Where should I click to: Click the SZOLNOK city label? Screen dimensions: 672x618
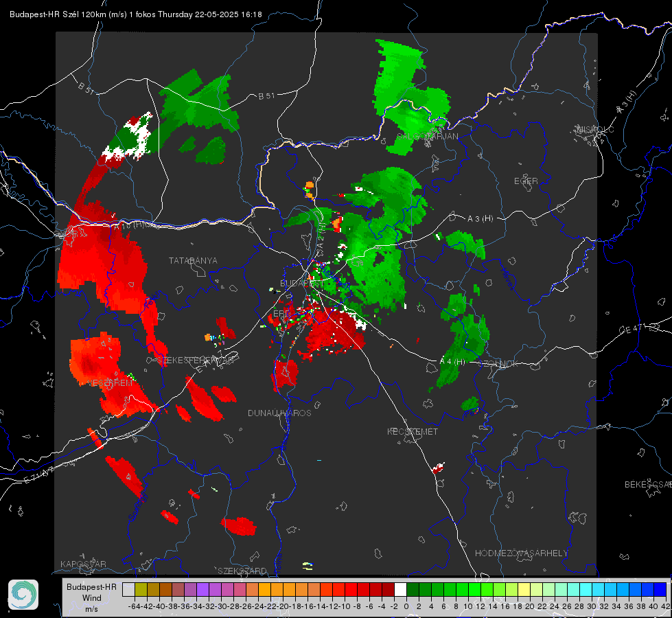(x=498, y=364)
